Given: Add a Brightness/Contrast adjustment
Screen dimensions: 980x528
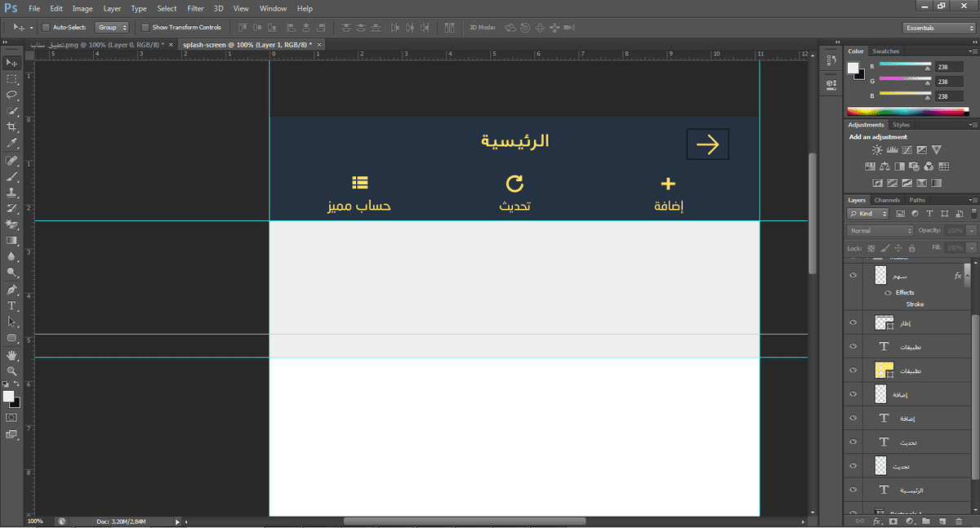Looking at the screenshot, I should point(876,150).
